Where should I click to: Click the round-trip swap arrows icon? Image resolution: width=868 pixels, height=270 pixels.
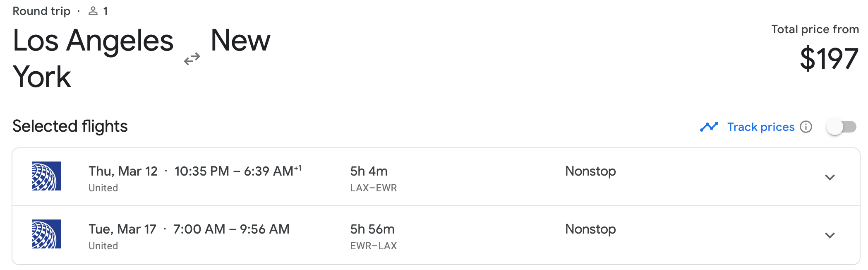[192, 59]
